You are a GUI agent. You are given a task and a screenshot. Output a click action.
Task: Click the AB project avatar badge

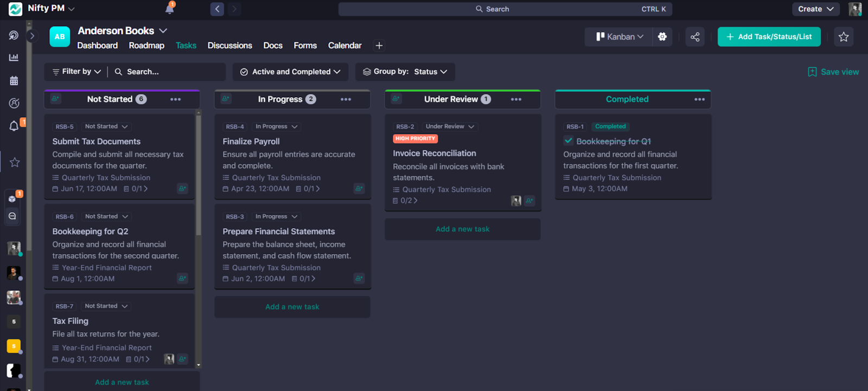60,36
